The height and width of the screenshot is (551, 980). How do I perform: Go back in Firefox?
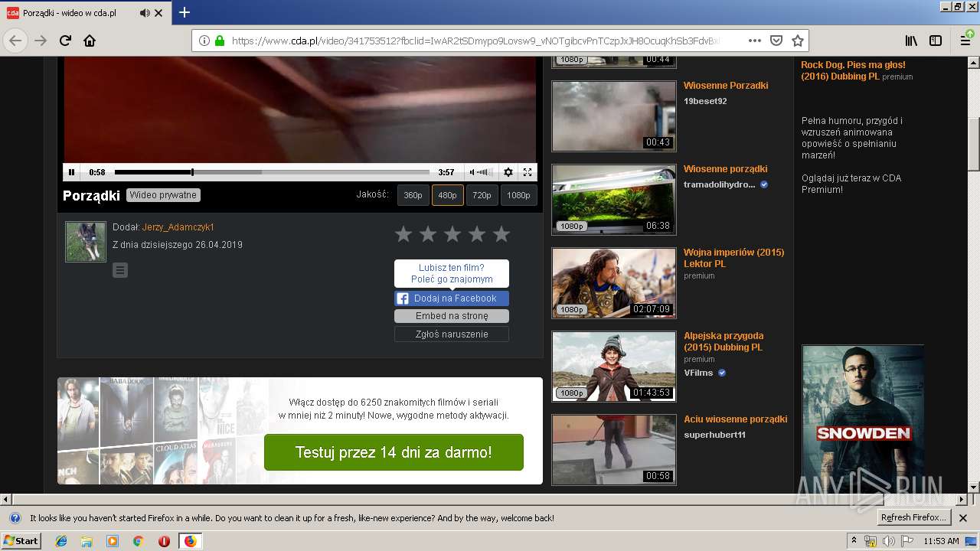15,41
